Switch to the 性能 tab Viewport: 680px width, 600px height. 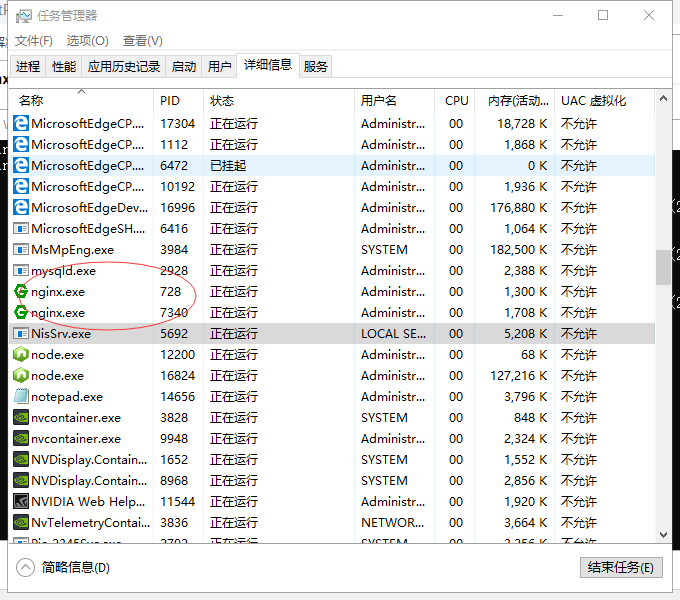click(x=64, y=66)
